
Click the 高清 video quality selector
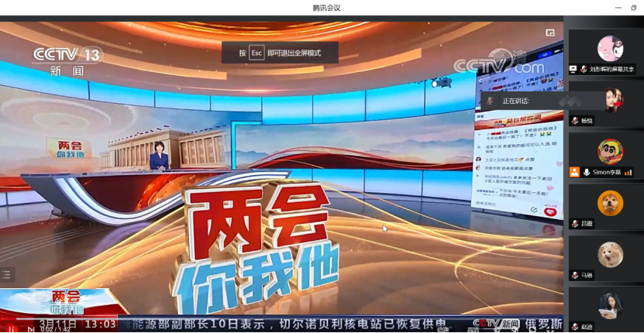click(473, 329)
